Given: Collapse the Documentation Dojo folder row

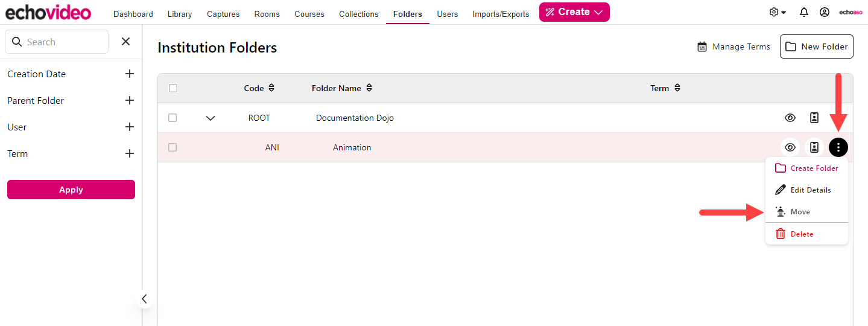Looking at the screenshot, I should [x=211, y=118].
